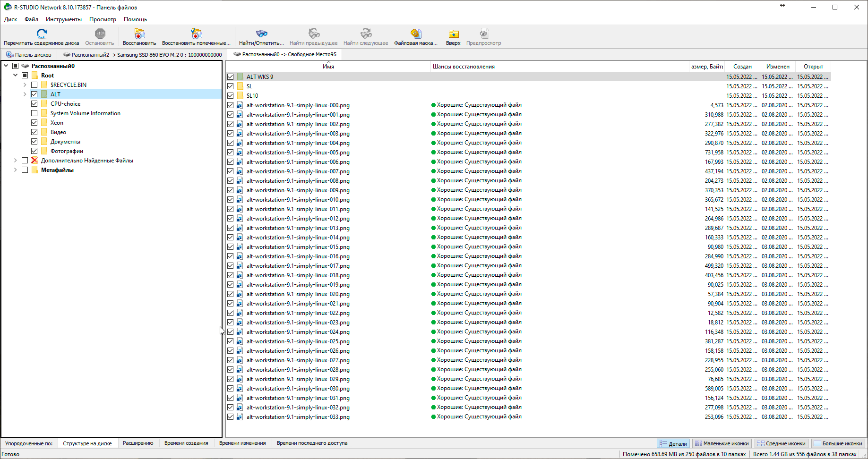Click the Найти предыдущее icon
Screen dimensions: 868x459
(x=314, y=34)
